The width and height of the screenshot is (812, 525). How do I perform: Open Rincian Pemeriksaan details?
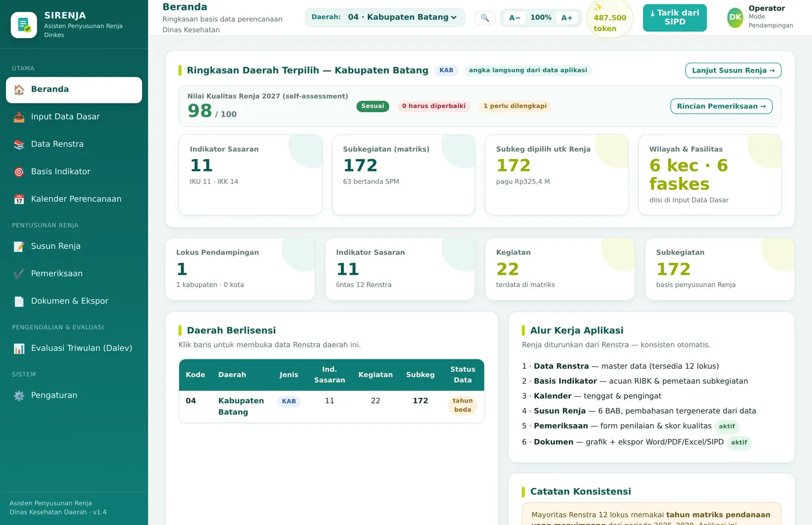point(721,106)
